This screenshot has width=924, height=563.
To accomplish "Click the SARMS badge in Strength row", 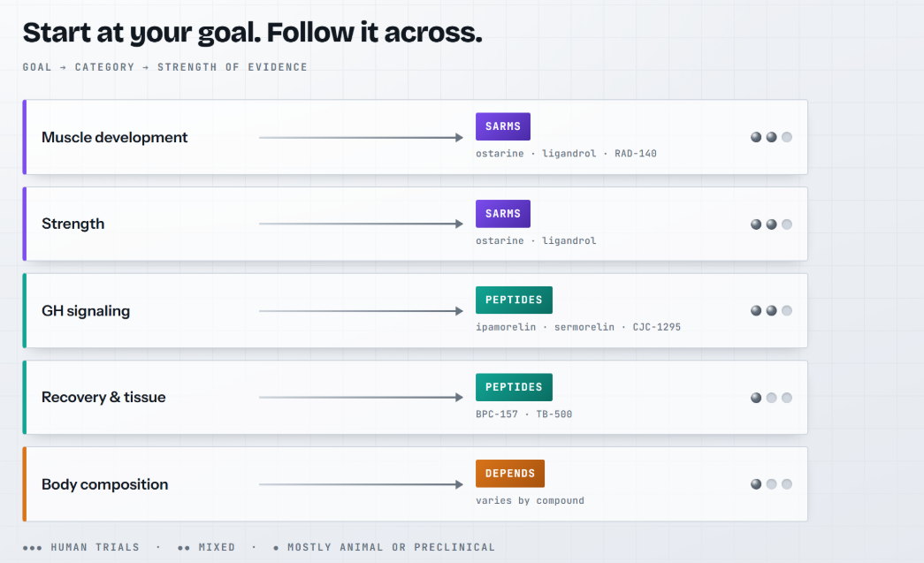I will coord(502,213).
